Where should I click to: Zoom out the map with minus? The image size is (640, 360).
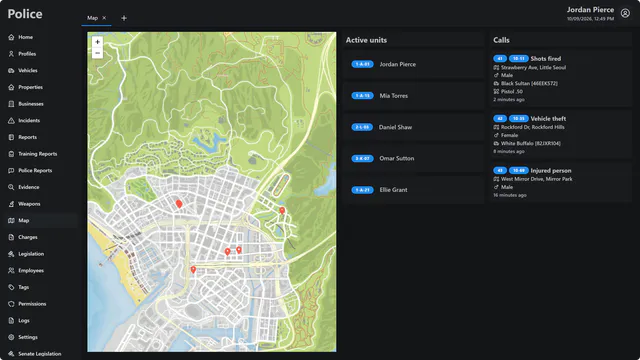(97, 53)
